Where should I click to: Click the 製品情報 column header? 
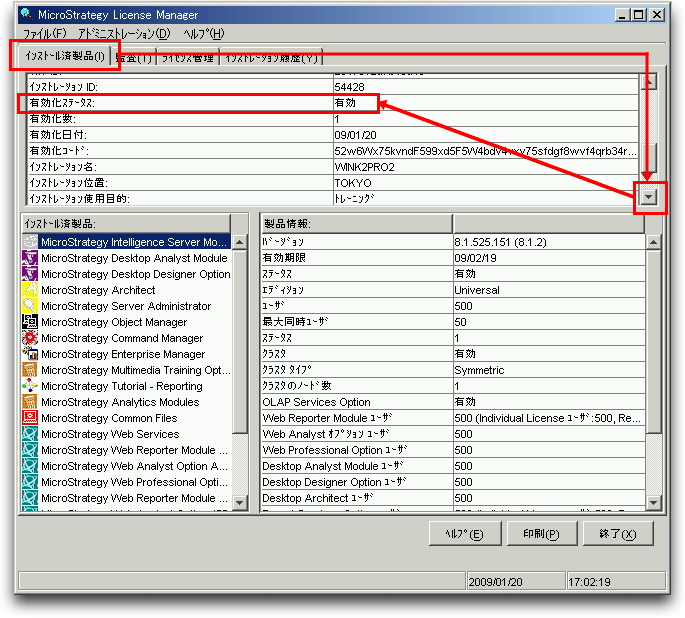(x=356, y=224)
